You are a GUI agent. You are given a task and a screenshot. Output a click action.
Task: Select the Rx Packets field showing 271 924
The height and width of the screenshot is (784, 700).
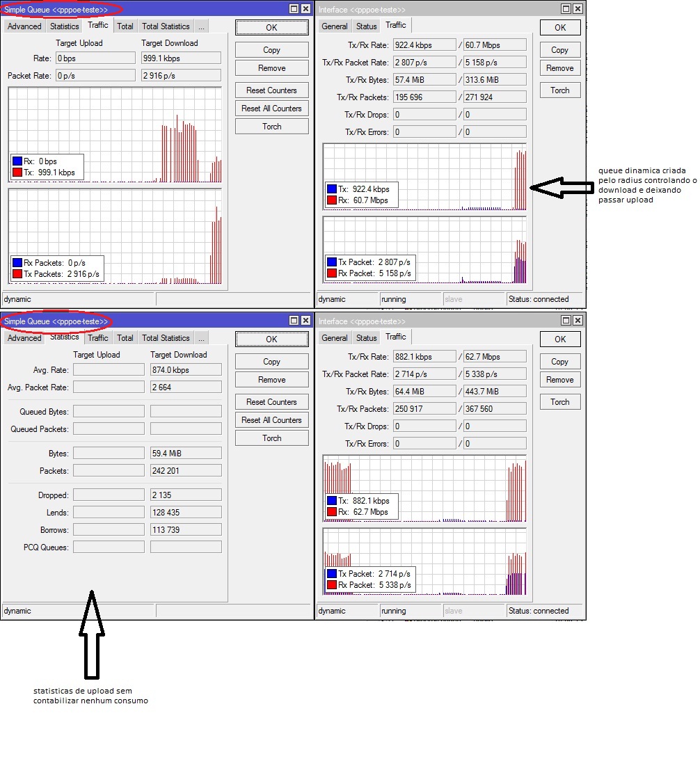(x=495, y=97)
